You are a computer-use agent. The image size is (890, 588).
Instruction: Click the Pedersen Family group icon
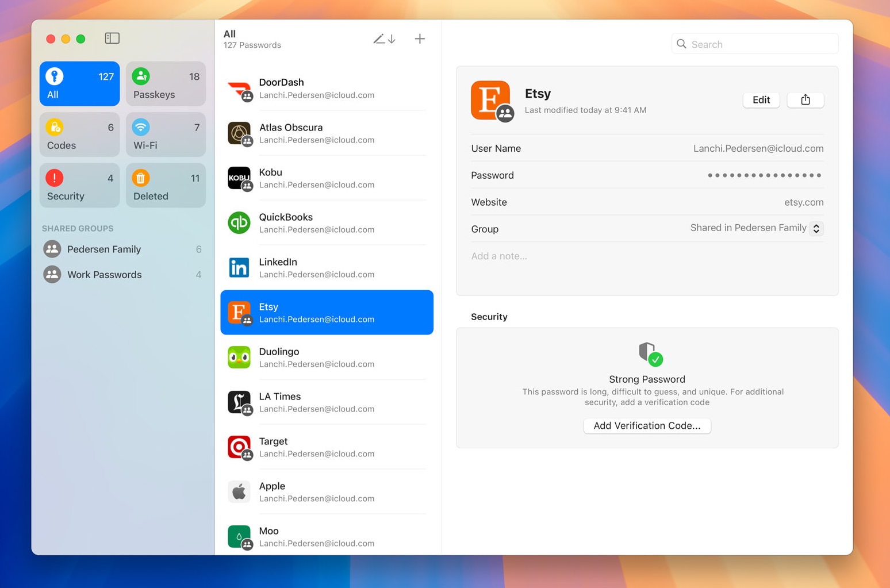tap(52, 249)
